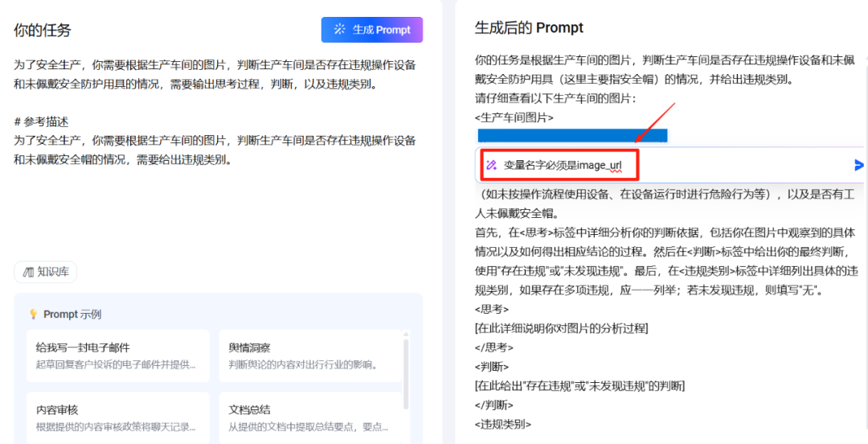
Task: Click the [在此给出"存在违规"或"未发现违规"的判断] line
Action: (579, 386)
